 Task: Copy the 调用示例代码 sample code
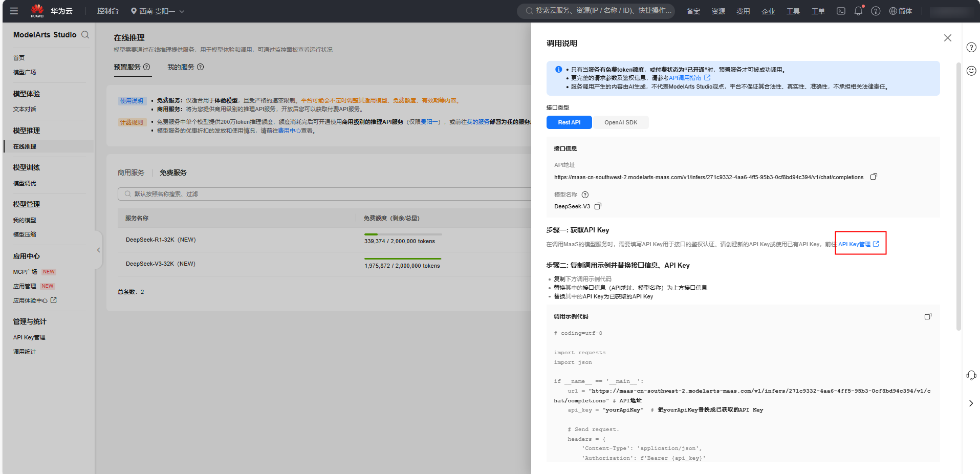pos(928,316)
